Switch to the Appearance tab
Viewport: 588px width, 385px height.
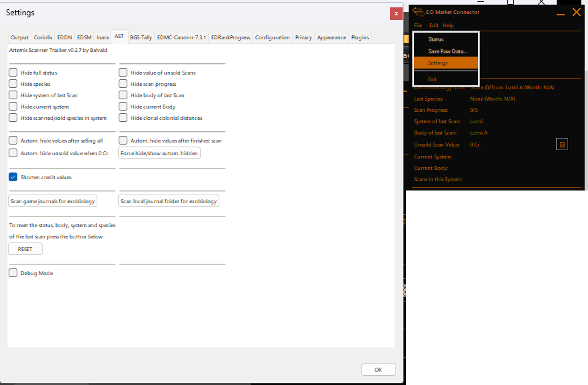(331, 37)
